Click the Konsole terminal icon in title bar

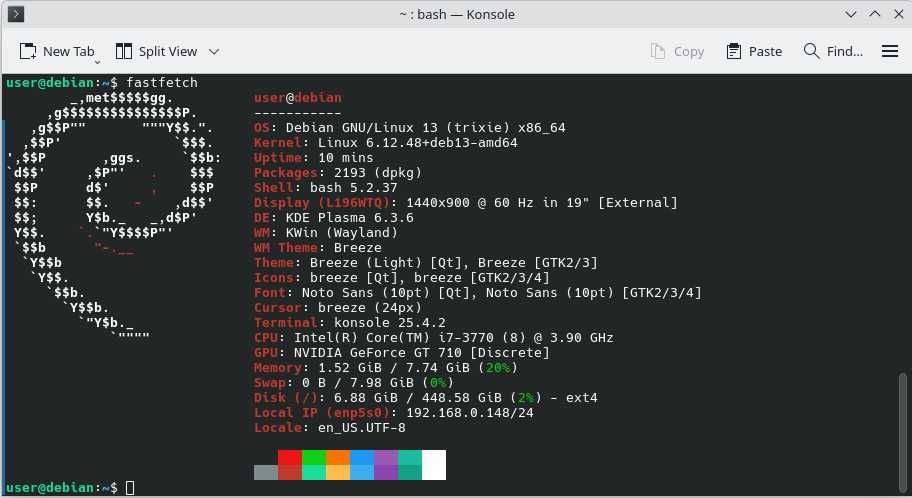pyautogui.click(x=16, y=13)
